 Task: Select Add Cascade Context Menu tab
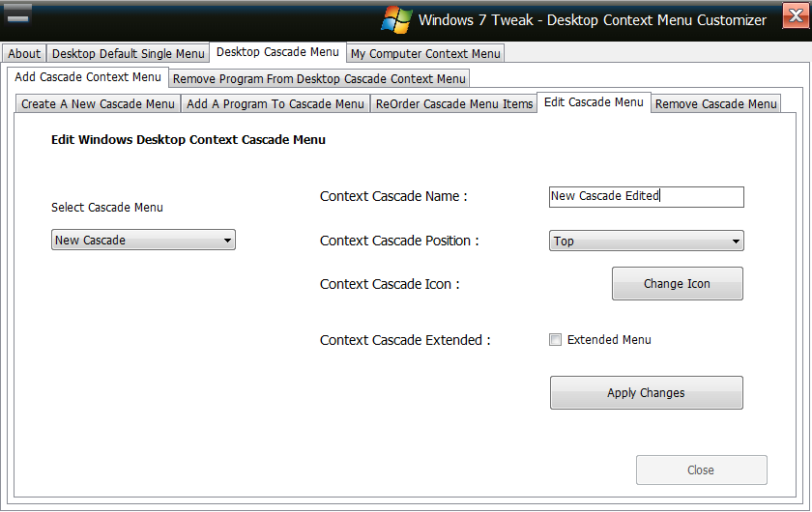88,77
